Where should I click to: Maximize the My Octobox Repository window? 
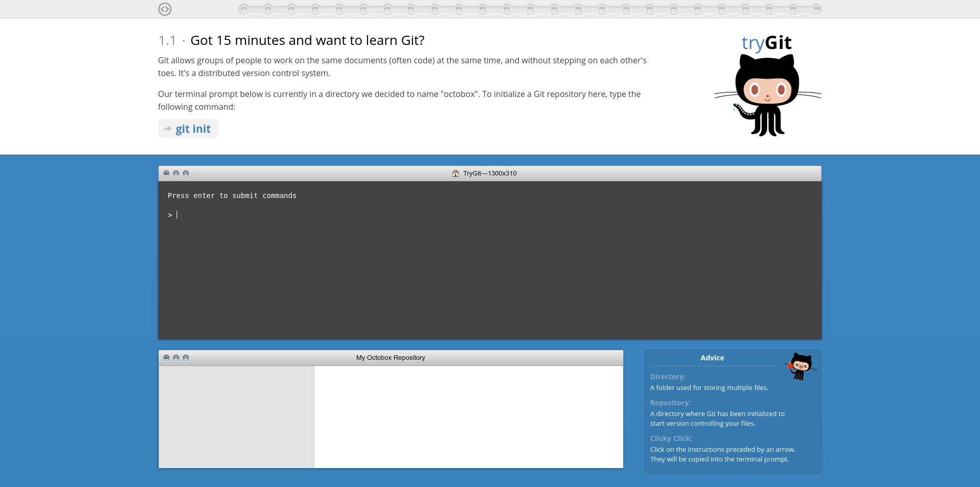point(186,358)
